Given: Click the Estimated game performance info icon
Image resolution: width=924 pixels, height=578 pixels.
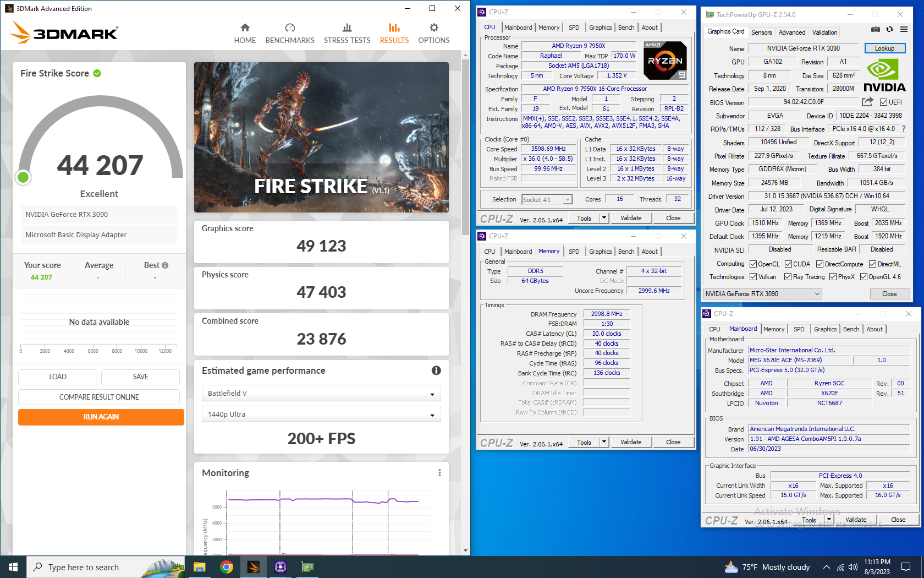Looking at the screenshot, I should point(436,370).
